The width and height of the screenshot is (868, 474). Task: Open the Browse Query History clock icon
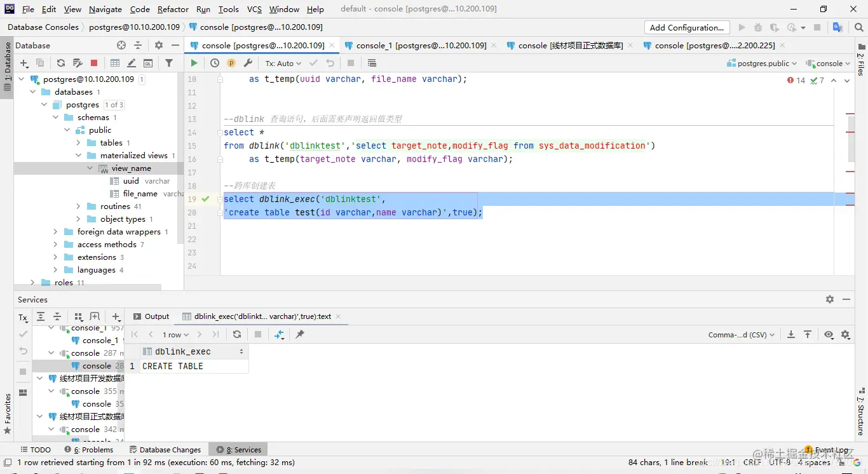coord(215,63)
